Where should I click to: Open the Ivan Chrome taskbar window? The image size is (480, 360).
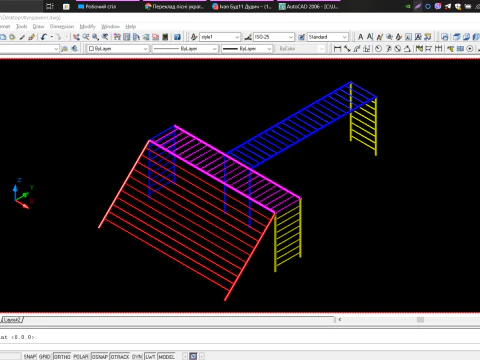pyautogui.click(x=242, y=6)
